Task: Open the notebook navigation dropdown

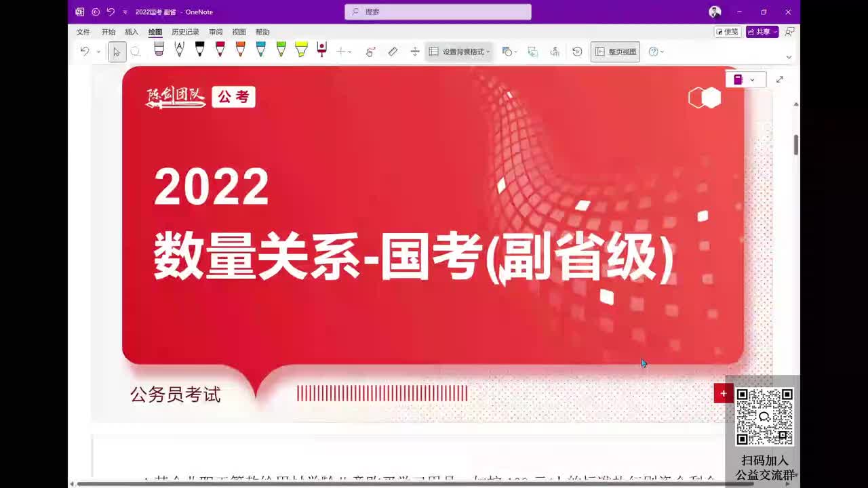Action: (745, 79)
